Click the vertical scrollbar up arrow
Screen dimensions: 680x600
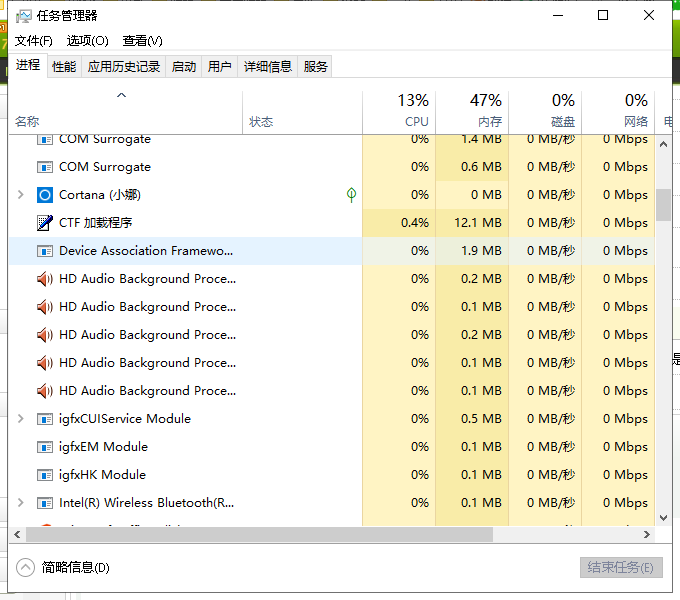click(x=663, y=144)
